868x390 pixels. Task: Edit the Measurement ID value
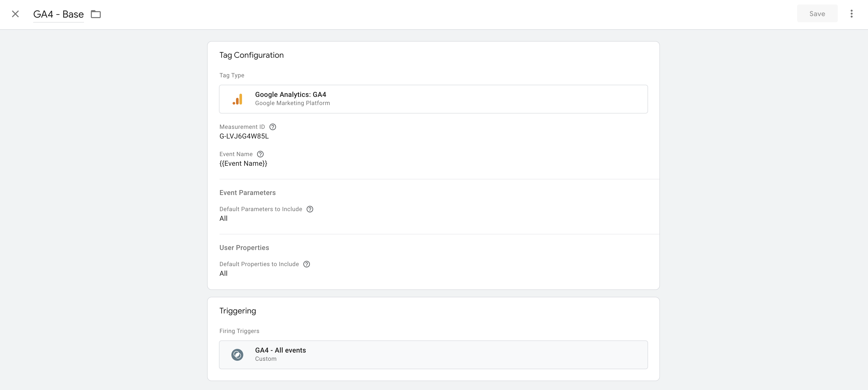[x=244, y=136]
